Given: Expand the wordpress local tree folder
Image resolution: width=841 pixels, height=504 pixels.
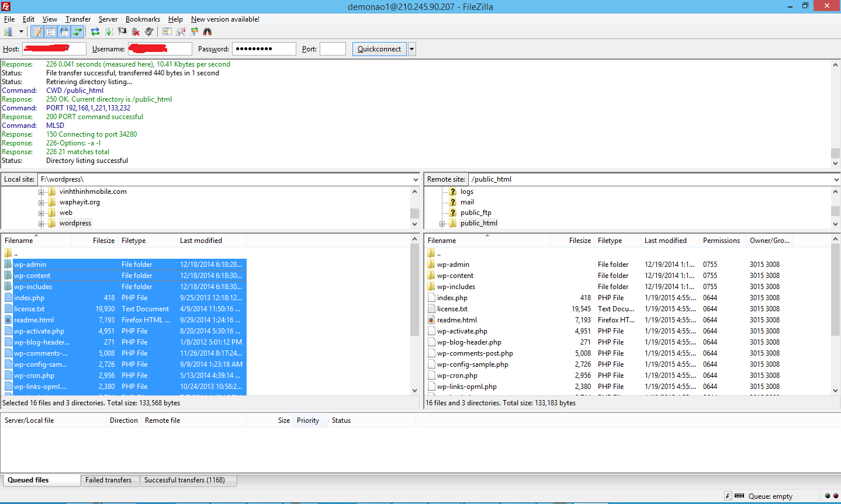Looking at the screenshot, I should tap(41, 224).
